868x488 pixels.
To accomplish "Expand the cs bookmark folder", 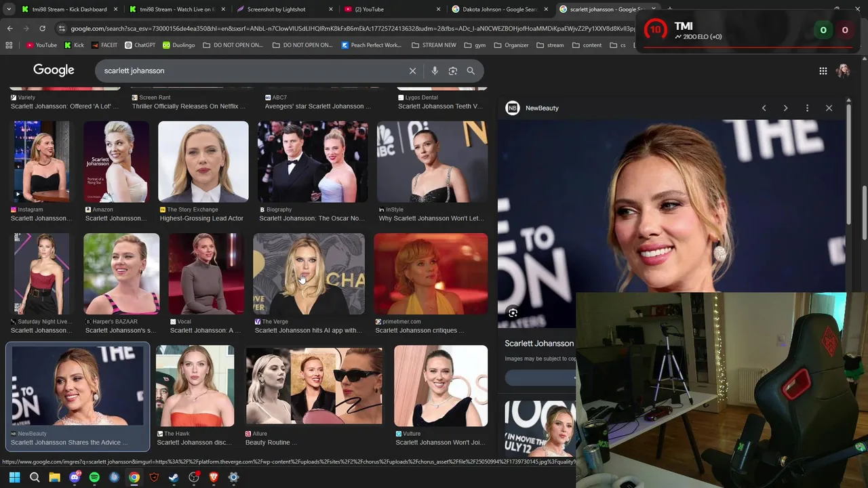I will click(x=617, y=45).
